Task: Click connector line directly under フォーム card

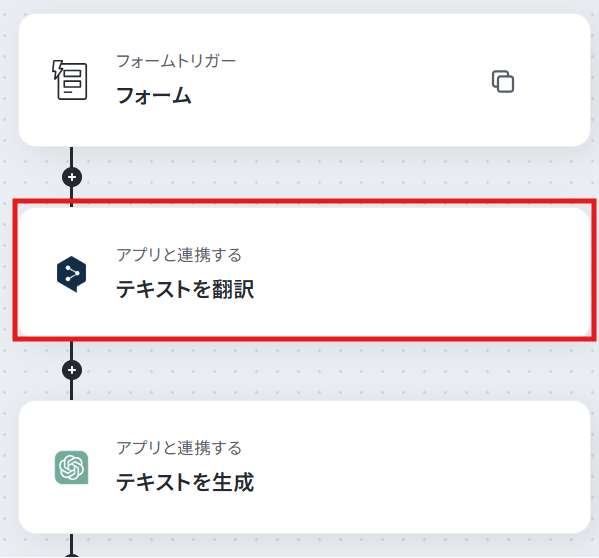Action: [x=71, y=157]
